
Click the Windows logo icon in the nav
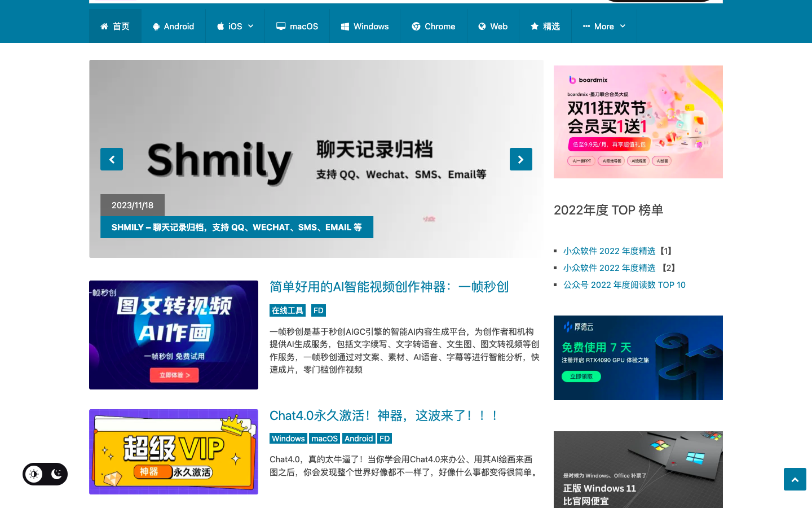[345, 26]
